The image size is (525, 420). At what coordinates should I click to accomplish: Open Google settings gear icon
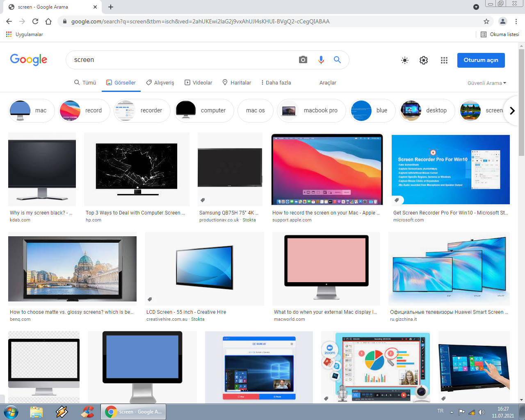point(424,60)
